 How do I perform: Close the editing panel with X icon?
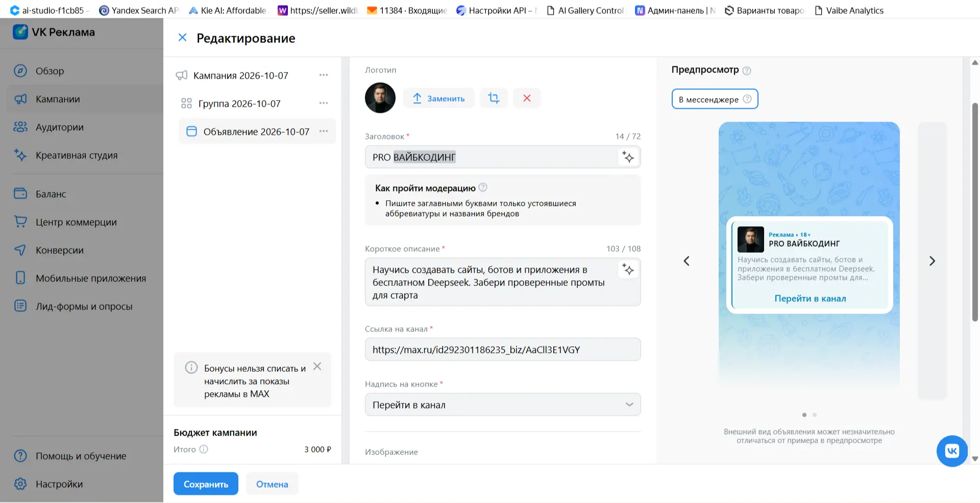pos(182,37)
